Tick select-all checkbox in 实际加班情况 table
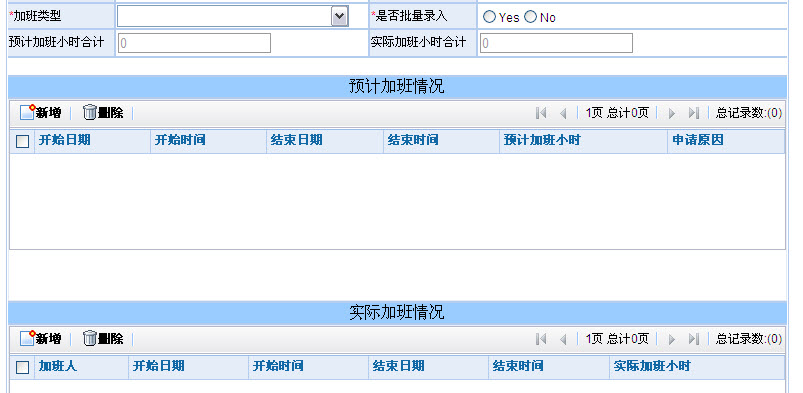This screenshot has height=393, width=803. point(22,367)
